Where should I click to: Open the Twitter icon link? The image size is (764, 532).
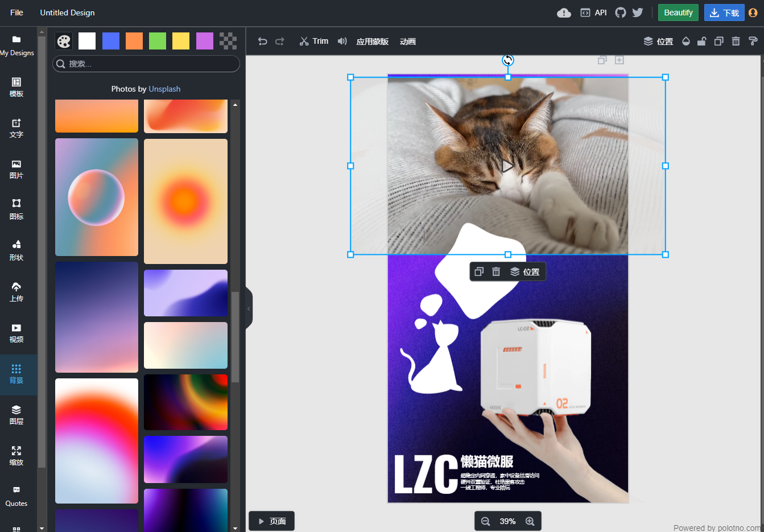point(638,13)
